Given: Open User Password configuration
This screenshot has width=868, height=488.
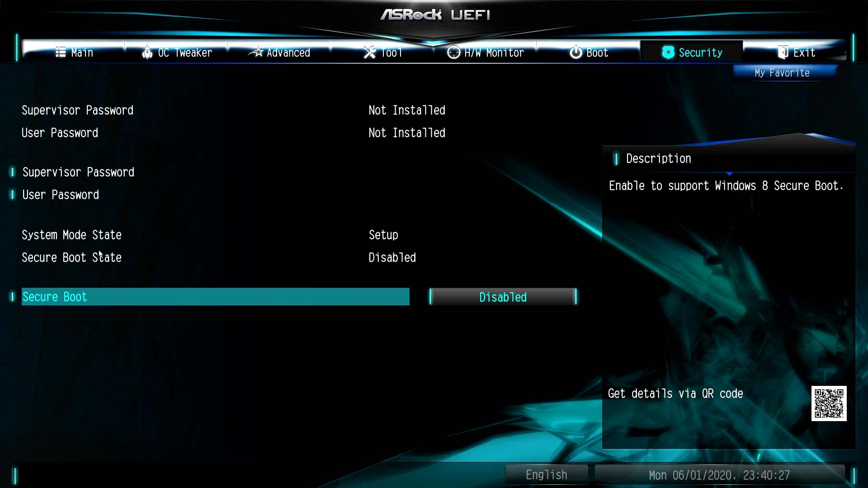Looking at the screenshot, I should 60,194.
